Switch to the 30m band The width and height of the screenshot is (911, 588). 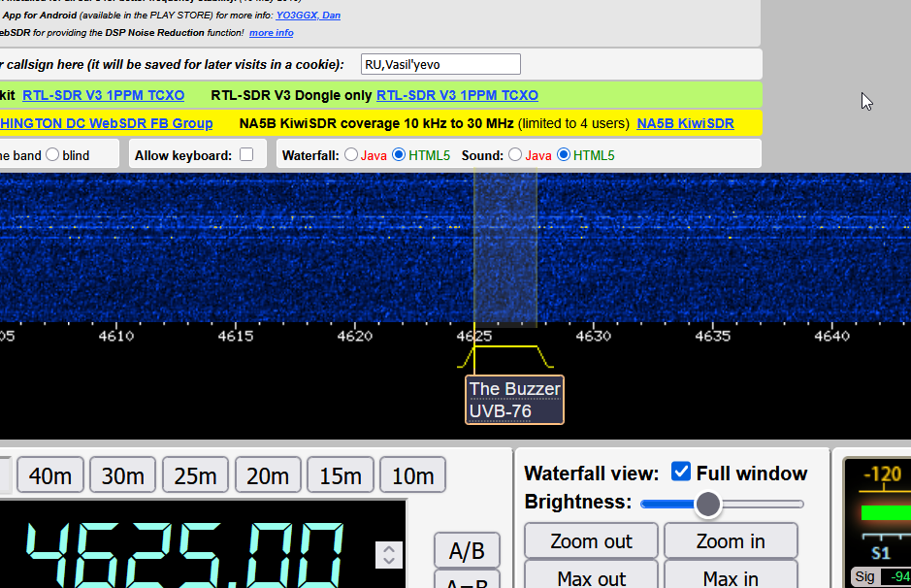coord(122,475)
